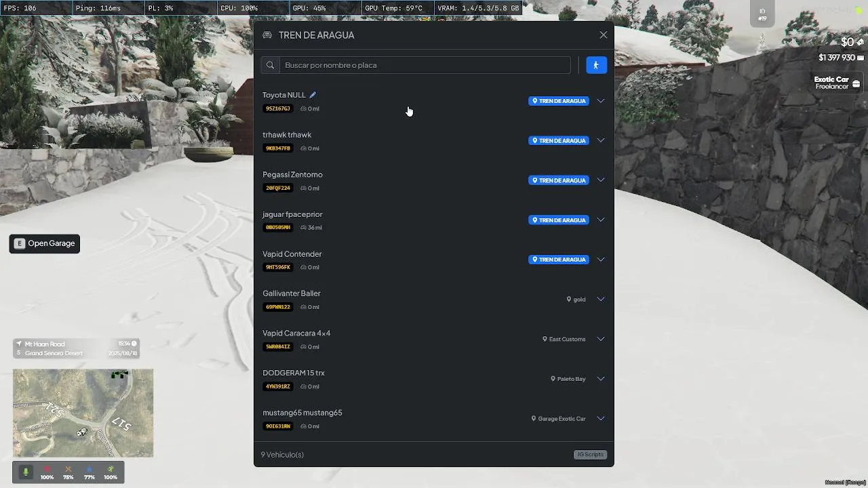868x488 pixels.
Task: Click Paleto Bay location on DODGERAM row
Action: pos(568,379)
